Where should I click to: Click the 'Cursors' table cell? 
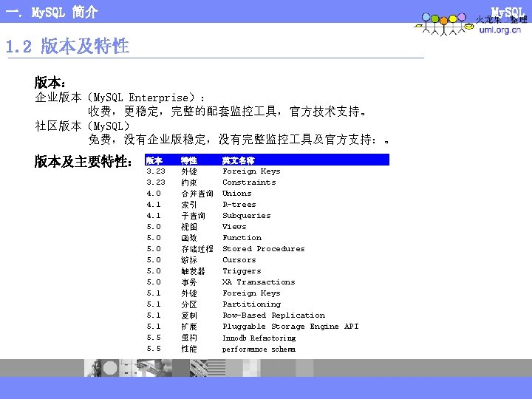pyautogui.click(x=239, y=260)
